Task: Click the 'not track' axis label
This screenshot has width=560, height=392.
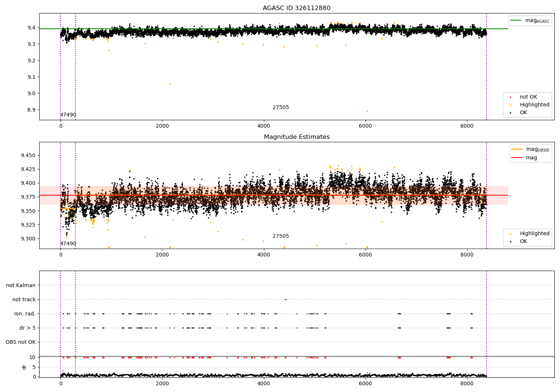Action: point(24,299)
